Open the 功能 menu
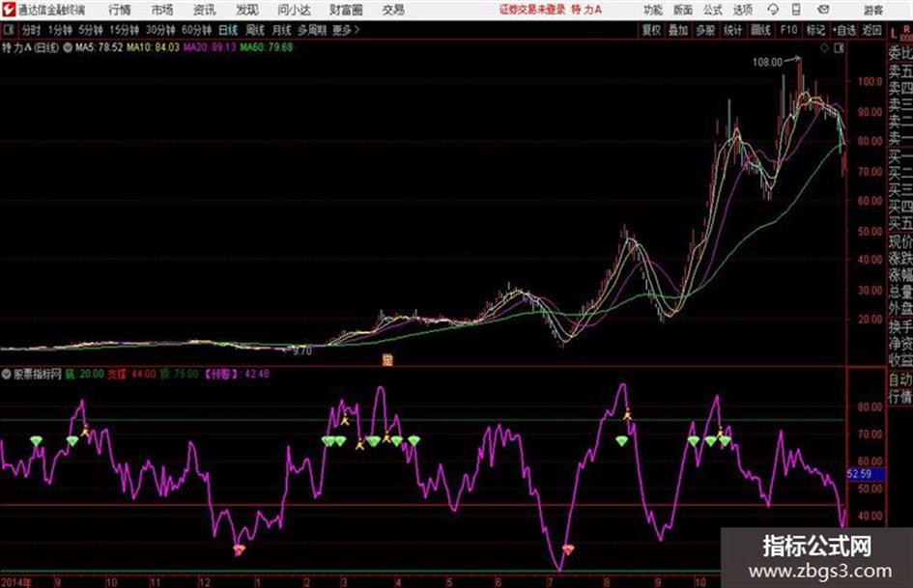Viewport: 913px width, 588px height. click(653, 10)
